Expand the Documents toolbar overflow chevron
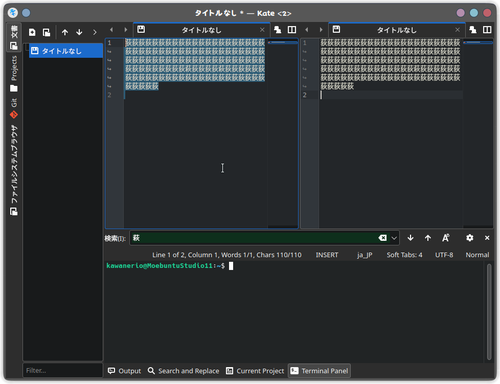 click(x=95, y=32)
